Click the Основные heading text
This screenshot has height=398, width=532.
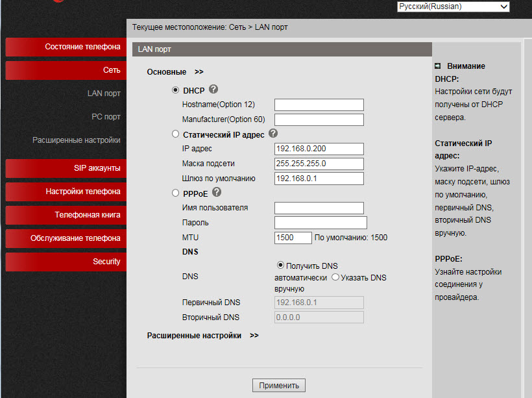(167, 72)
